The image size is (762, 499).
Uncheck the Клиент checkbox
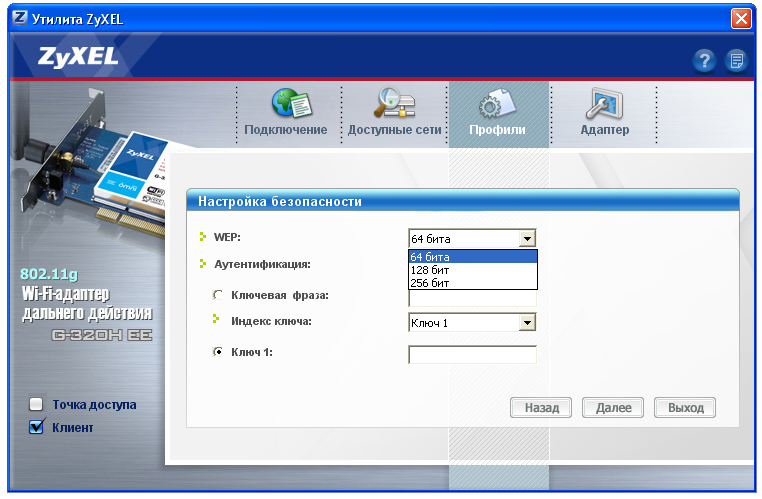(x=36, y=427)
